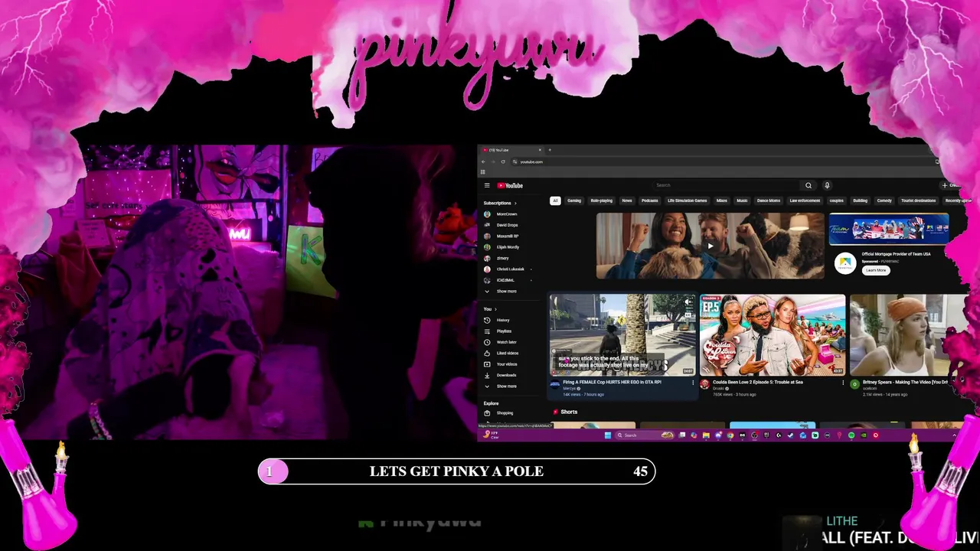Click the weather widget on taskbar

click(491, 435)
